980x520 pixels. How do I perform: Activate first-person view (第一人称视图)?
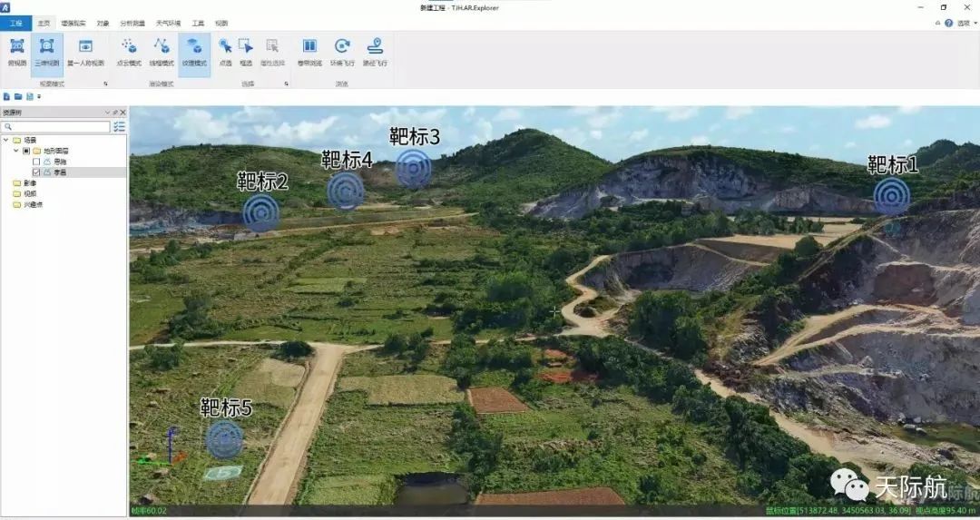click(85, 51)
